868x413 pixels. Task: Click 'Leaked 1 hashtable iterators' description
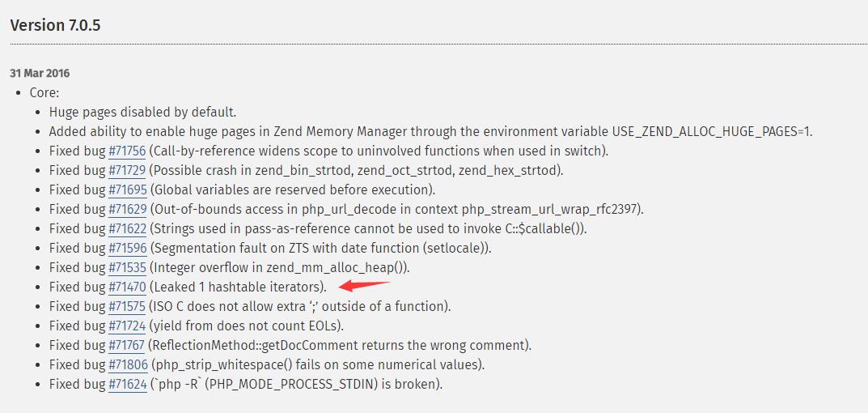pos(238,287)
